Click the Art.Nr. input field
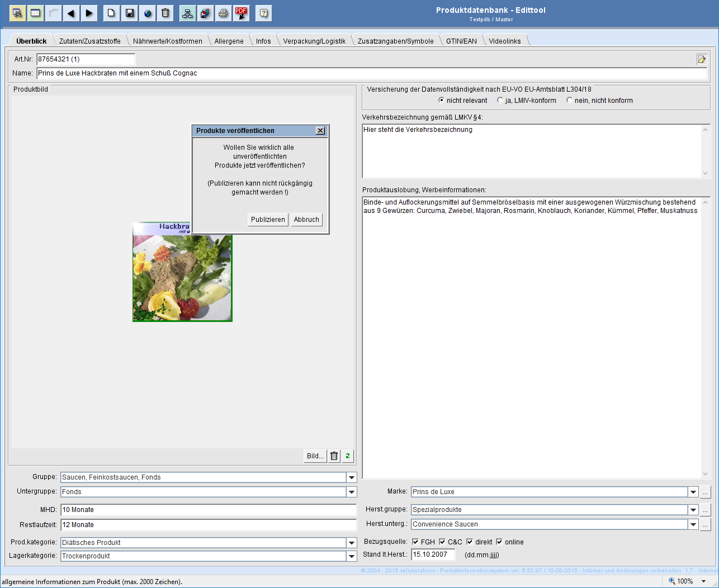Viewport: 719px width, 588px height. click(86, 59)
